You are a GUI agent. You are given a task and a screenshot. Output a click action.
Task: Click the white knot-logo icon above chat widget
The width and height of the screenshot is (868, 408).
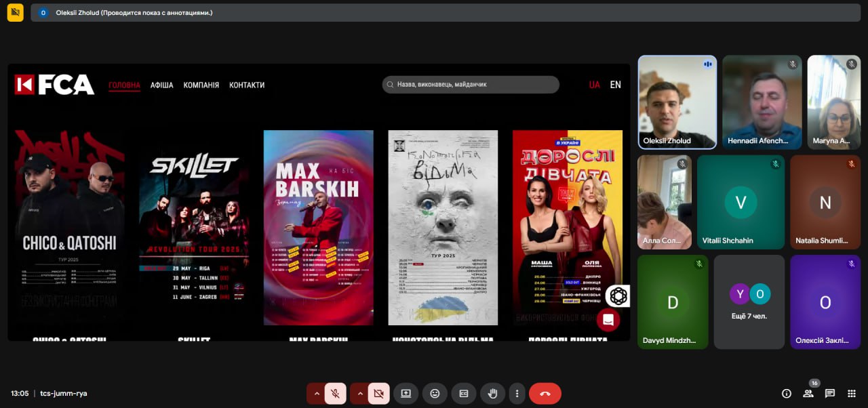tap(618, 296)
